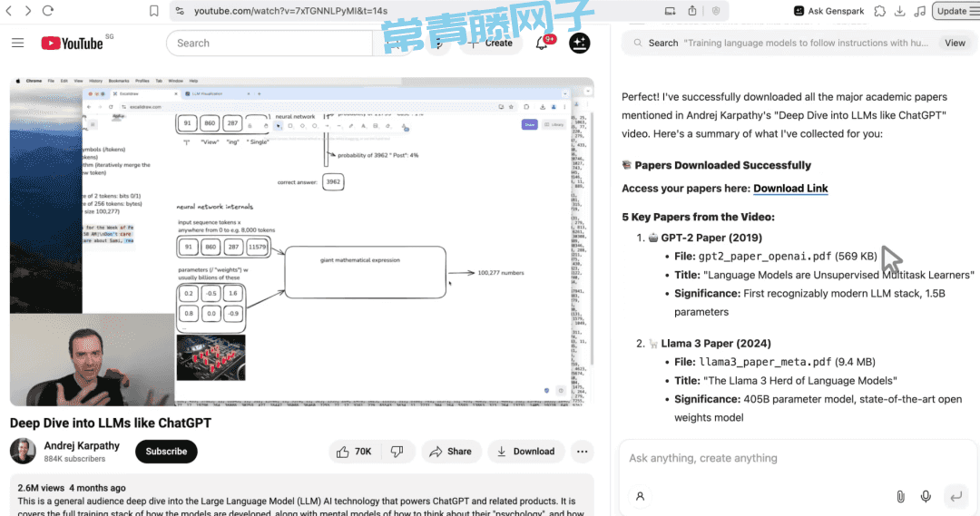Open Andrej Karpathy channel name link
980x516 pixels.
82,445
